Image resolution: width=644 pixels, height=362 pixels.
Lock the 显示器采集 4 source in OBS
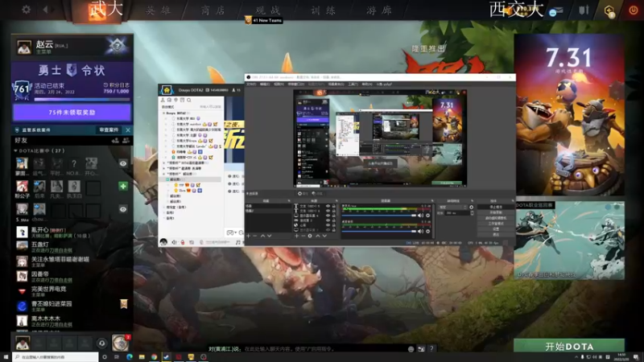click(x=333, y=216)
